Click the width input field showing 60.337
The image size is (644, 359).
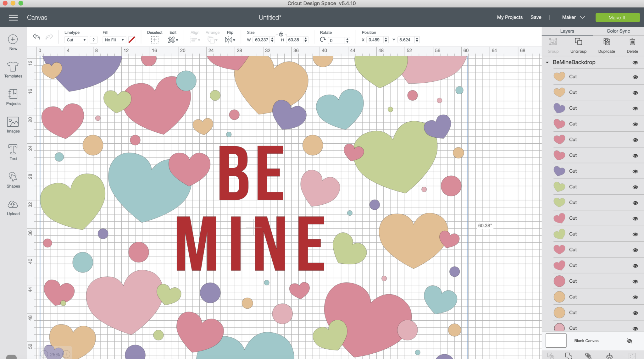coord(262,40)
